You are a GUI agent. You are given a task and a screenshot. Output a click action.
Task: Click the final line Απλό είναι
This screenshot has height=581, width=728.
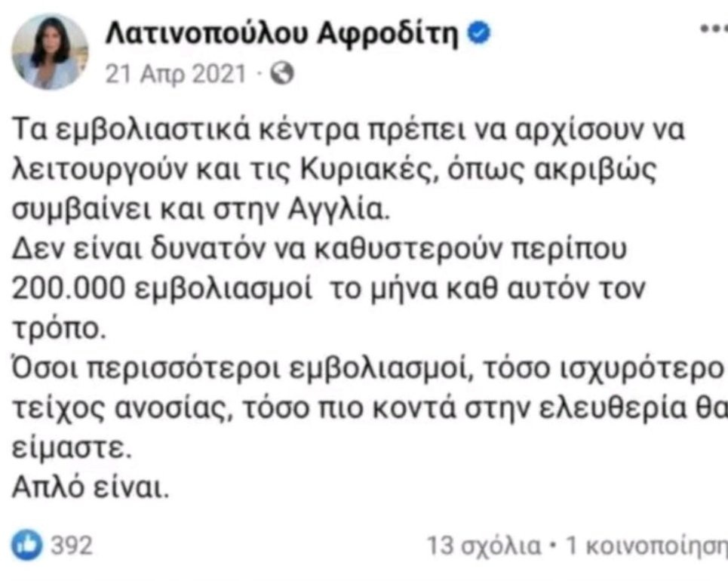pos(91,487)
